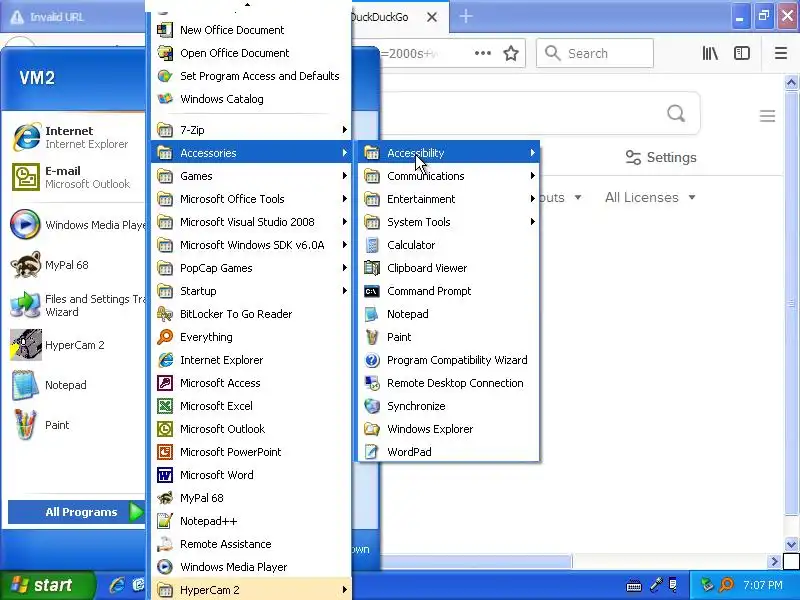
Task: Open a new browser tab
Action: (466, 16)
